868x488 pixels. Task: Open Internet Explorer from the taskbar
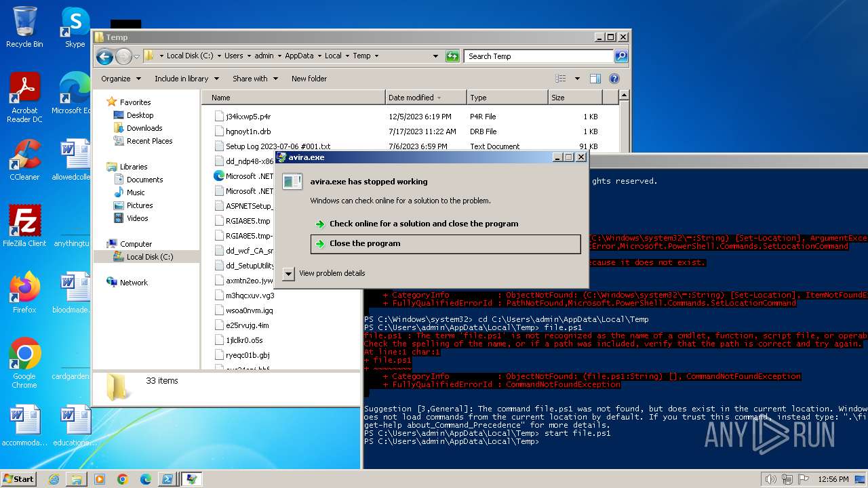click(x=54, y=479)
